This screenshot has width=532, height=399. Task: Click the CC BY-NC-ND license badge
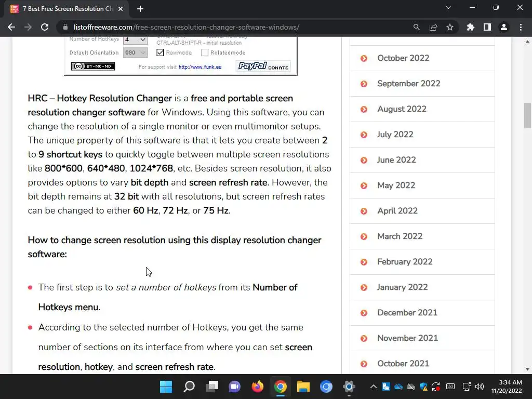[92, 66]
